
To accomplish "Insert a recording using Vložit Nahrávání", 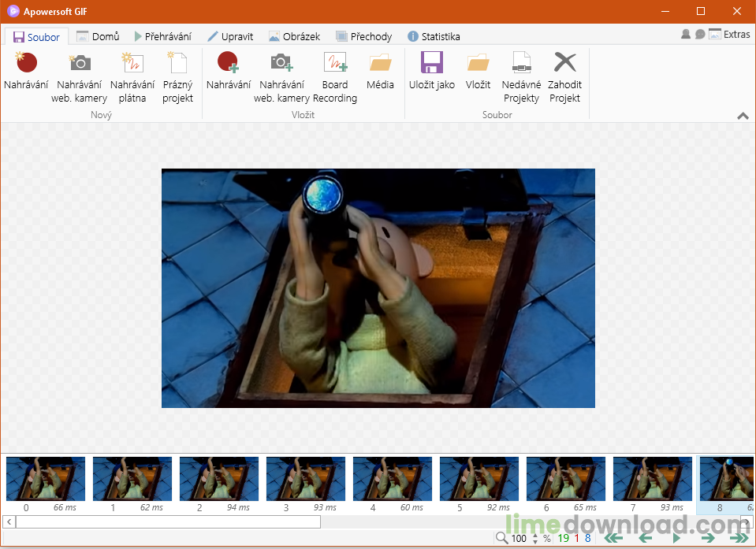I will point(229,76).
